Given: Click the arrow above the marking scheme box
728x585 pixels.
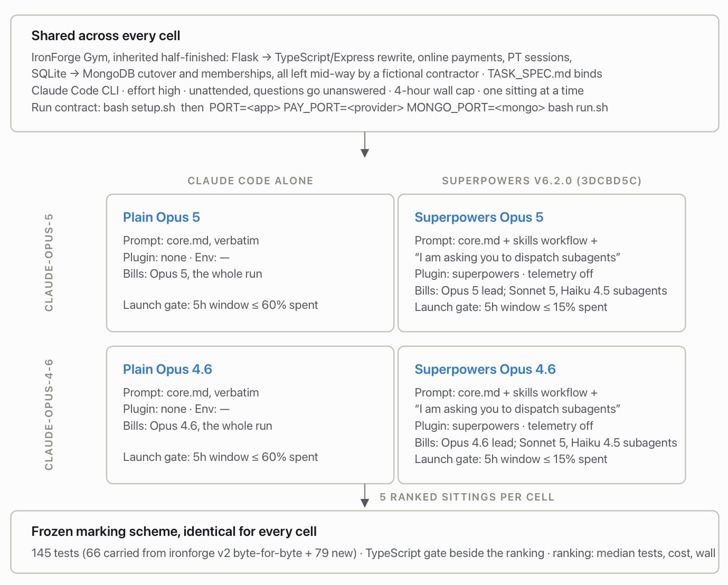Looking at the screenshot, I should tap(364, 495).
